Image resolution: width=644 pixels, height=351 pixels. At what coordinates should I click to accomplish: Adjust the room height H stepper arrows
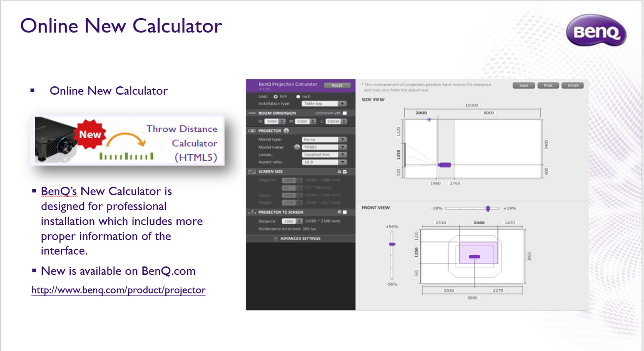click(x=282, y=121)
